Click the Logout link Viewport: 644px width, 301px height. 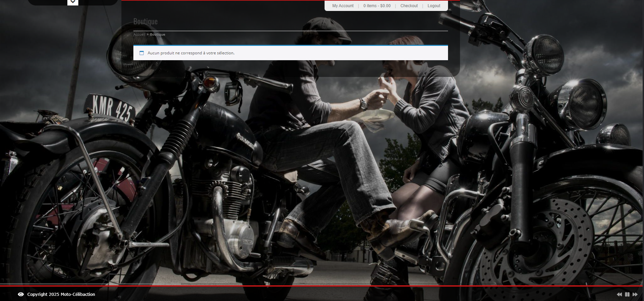[x=434, y=6]
